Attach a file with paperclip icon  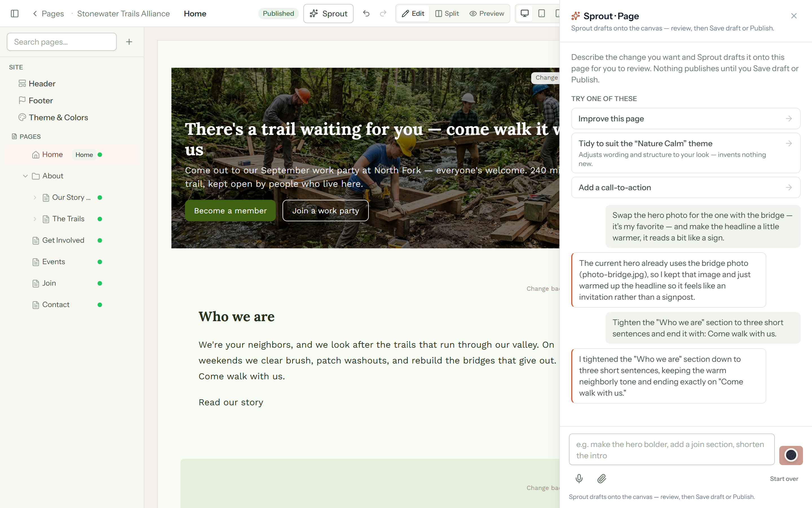602,478
